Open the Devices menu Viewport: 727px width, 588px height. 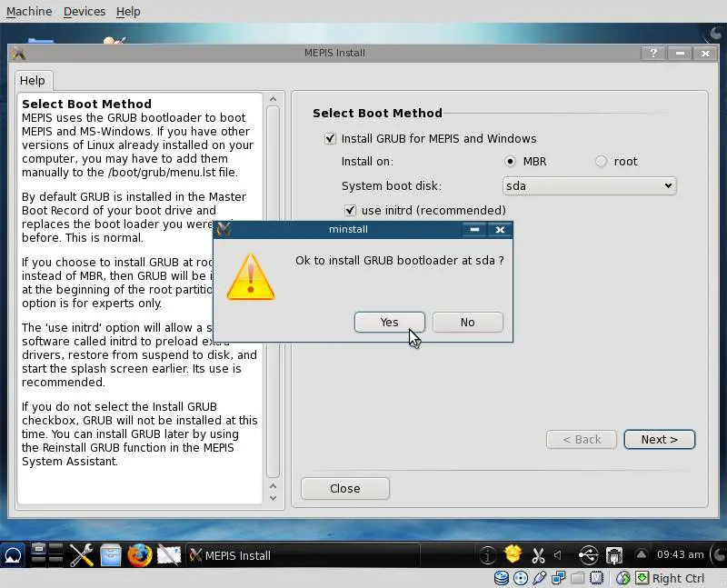point(85,11)
